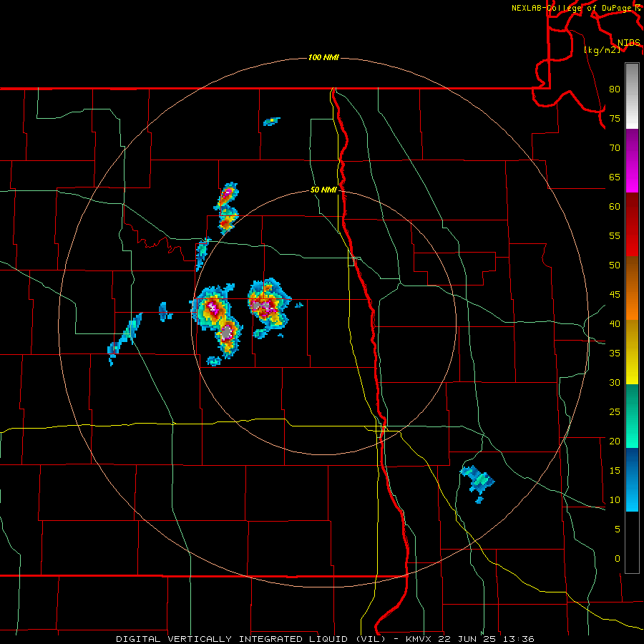Click the 100 NMI range ring label
Viewport: 644px width, 644px height.
[x=323, y=57]
